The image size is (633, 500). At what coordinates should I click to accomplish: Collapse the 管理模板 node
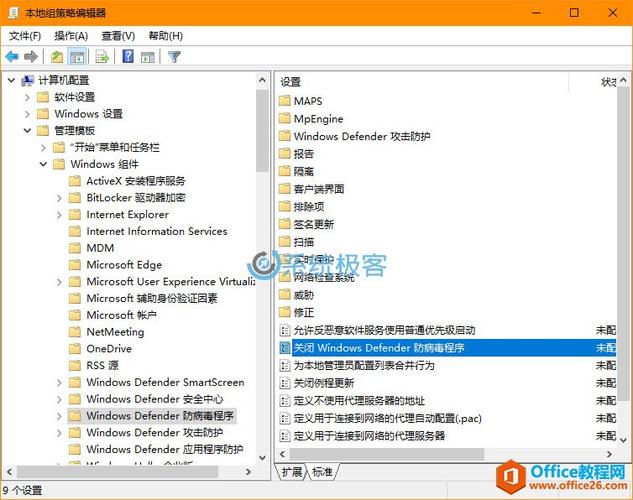tap(27, 131)
